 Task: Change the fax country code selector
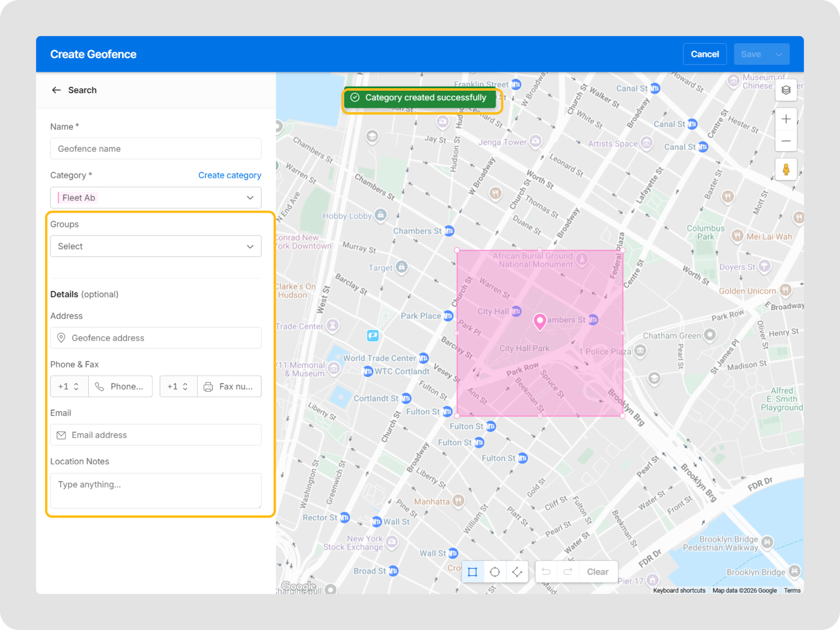pyautogui.click(x=178, y=386)
